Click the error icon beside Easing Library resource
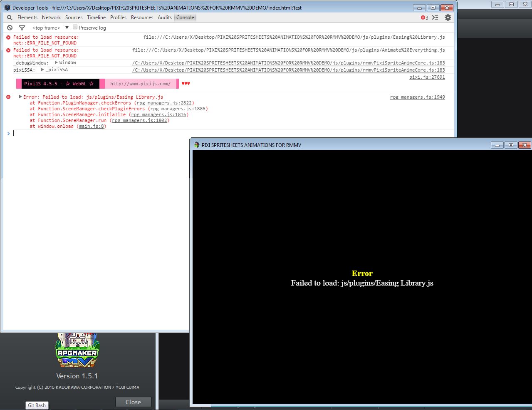Screen dimensions: 532x410 coord(8,37)
